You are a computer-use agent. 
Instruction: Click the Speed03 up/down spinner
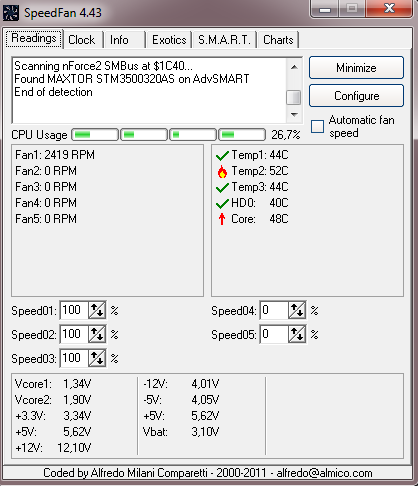[97, 358]
